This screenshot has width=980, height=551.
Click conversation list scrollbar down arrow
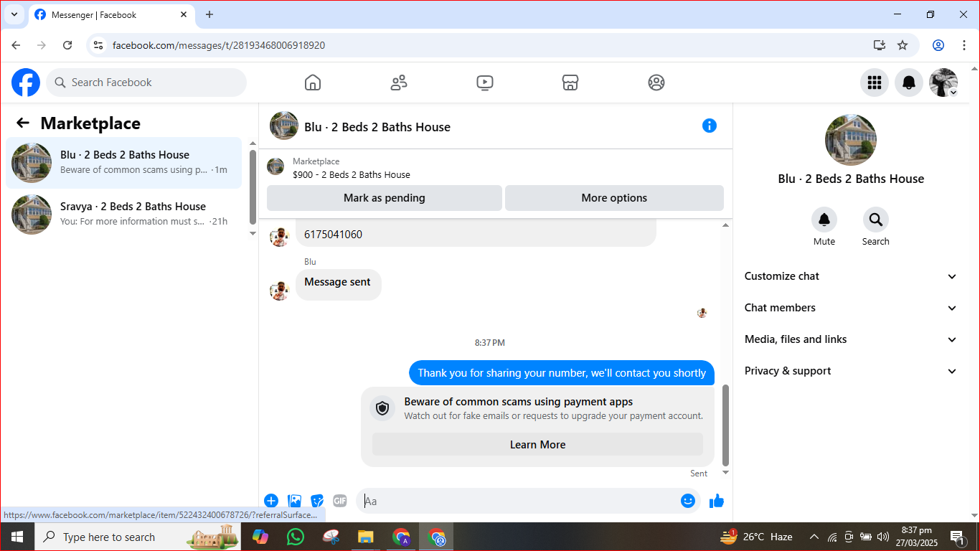pyautogui.click(x=253, y=233)
